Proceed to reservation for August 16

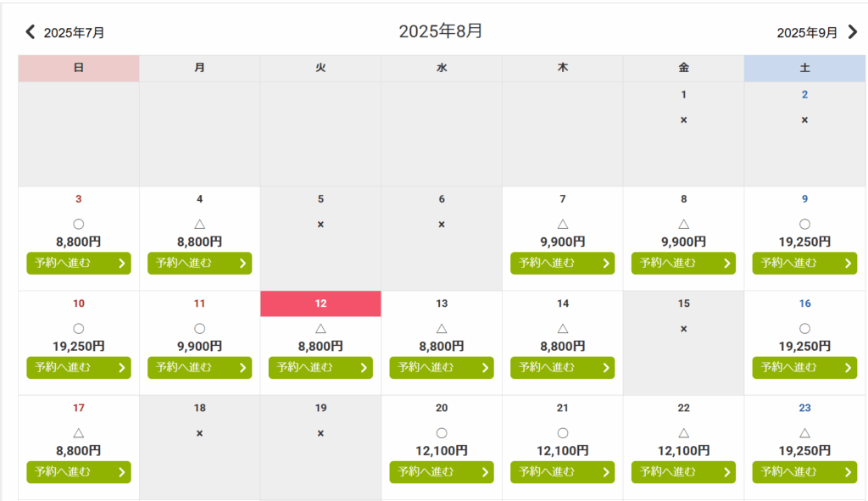tap(804, 368)
